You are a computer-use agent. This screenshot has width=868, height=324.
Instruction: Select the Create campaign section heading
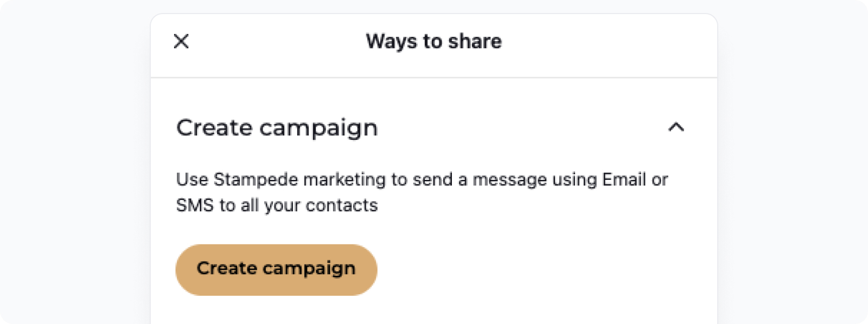277,128
